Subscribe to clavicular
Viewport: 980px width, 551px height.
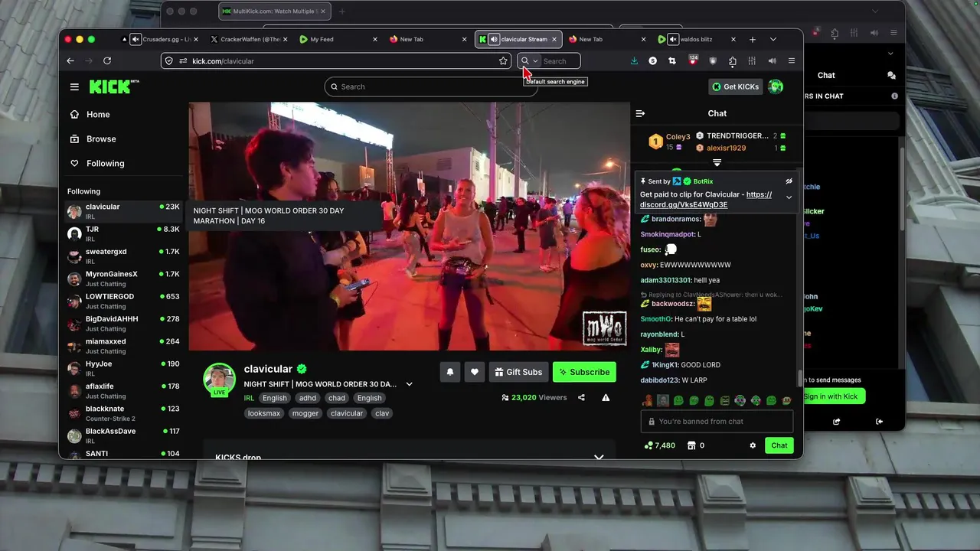(x=584, y=372)
